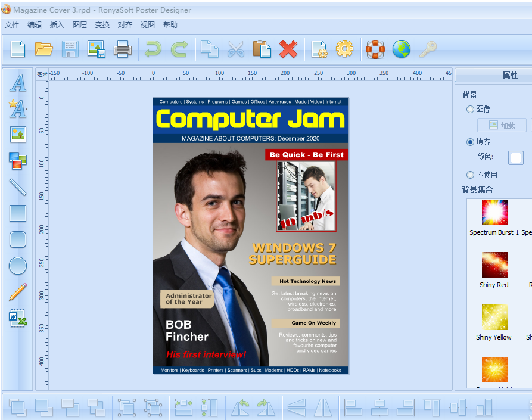Open the 编辑 menu
This screenshot has height=420, width=532.
coord(35,25)
